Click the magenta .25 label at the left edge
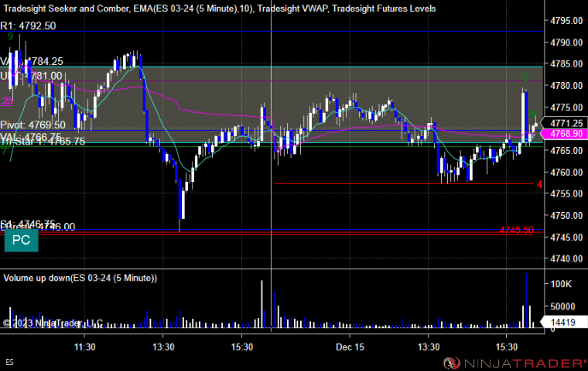This screenshot has height=371, width=588. (7, 101)
